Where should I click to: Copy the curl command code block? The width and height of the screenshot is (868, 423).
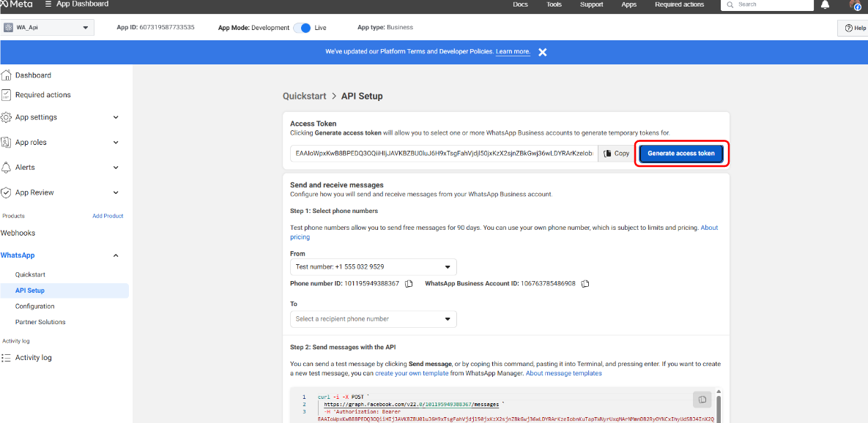702,399
